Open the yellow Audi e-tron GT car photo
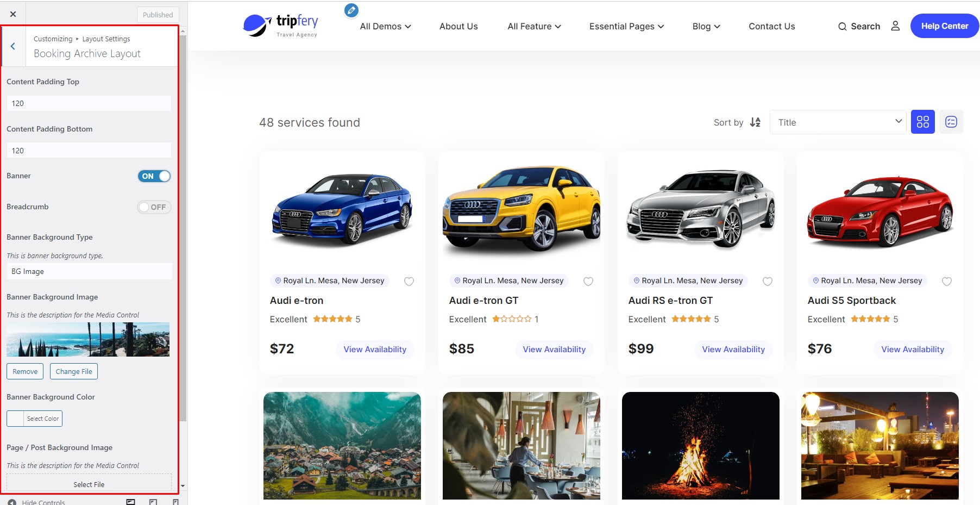980x505 pixels. pyautogui.click(x=522, y=209)
